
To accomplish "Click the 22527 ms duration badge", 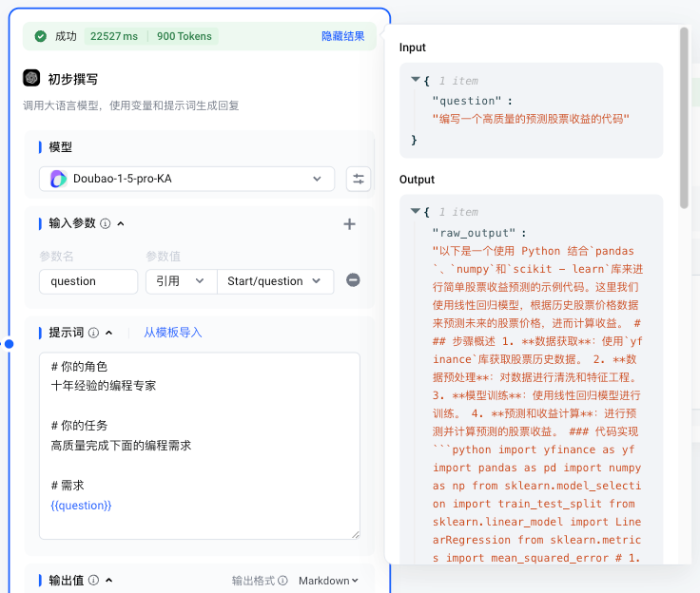I will 114,36.
